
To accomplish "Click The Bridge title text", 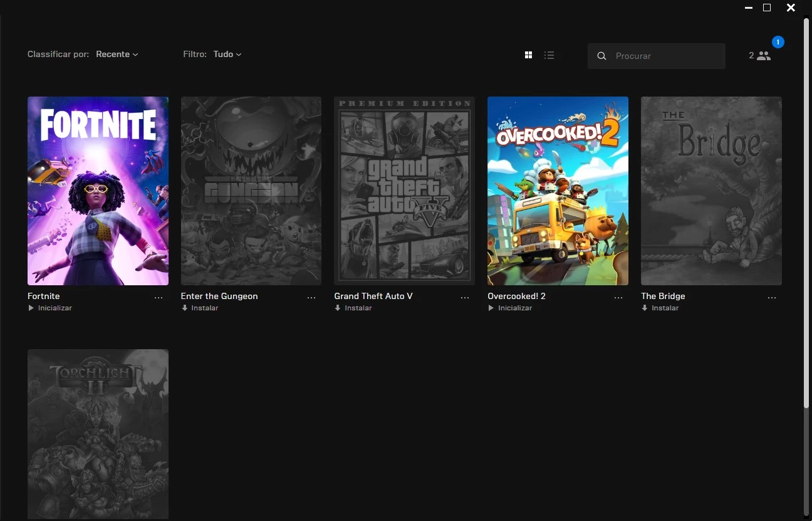I will tap(663, 296).
